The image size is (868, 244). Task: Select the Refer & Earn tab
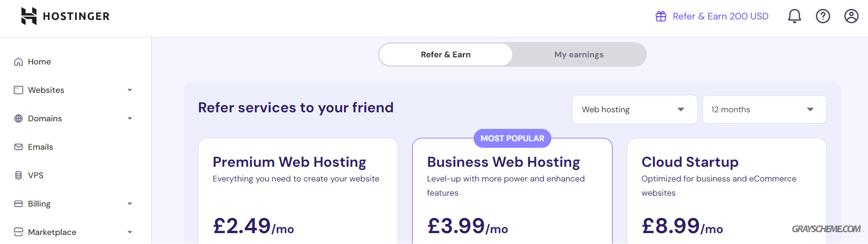(x=446, y=54)
